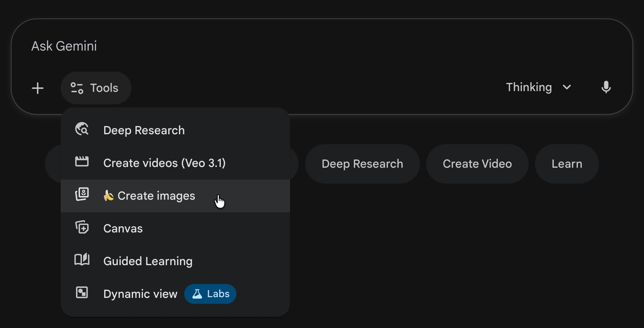Click the sliders icon in the Tools button
Screen dimensions: 644x328
[x=77, y=88]
